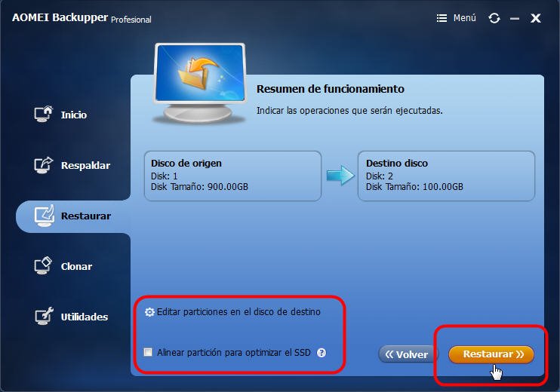The image size is (560, 392).
Task: Enable Alinear partición para optimizar el SSD
Action: 148,352
